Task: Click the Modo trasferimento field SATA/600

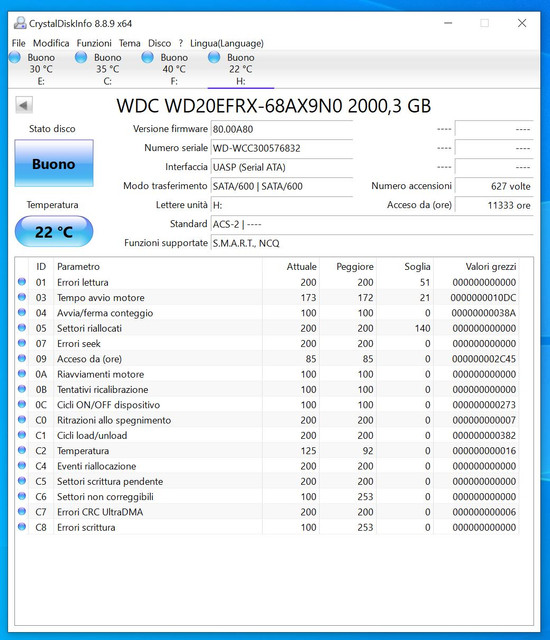Action: (282, 186)
